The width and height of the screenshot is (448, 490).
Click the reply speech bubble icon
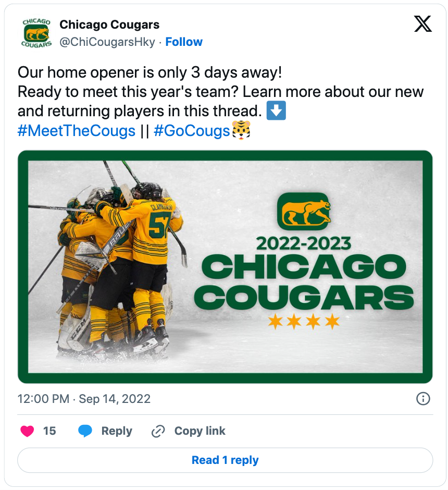(x=85, y=431)
